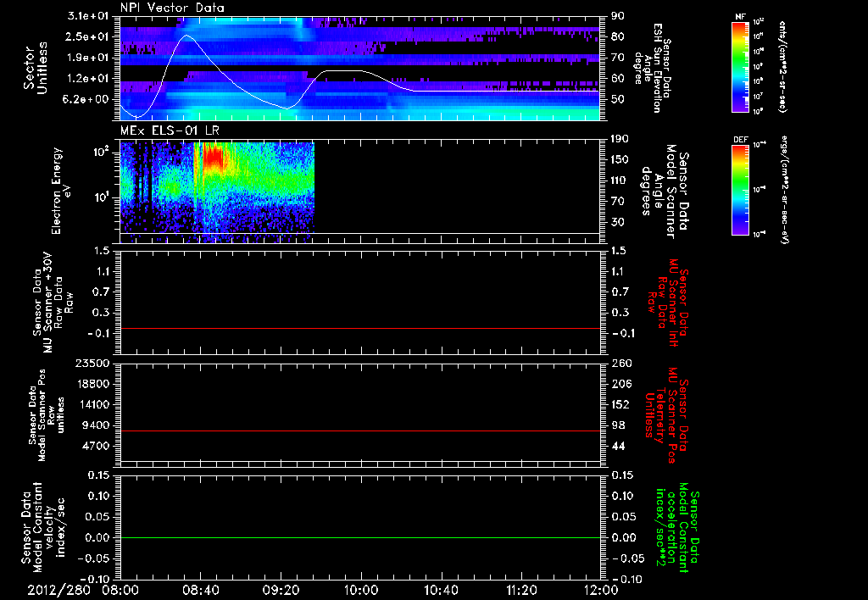Click the 'Electron Energy eV' axis label

[x=60, y=191]
